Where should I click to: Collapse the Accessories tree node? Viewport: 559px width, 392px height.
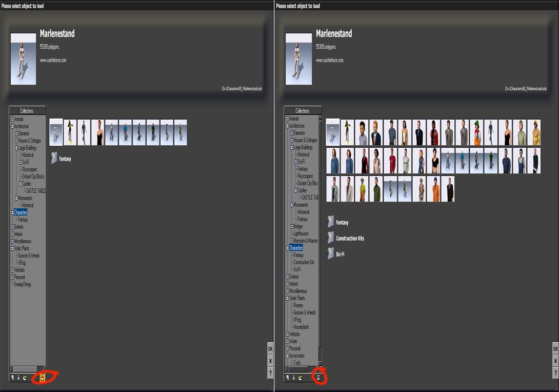click(x=287, y=356)
